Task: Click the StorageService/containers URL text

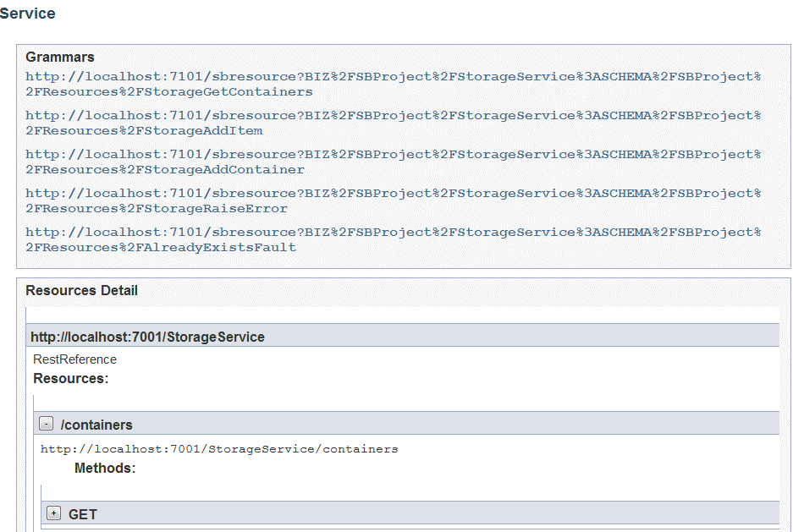Action: (219, 449)
